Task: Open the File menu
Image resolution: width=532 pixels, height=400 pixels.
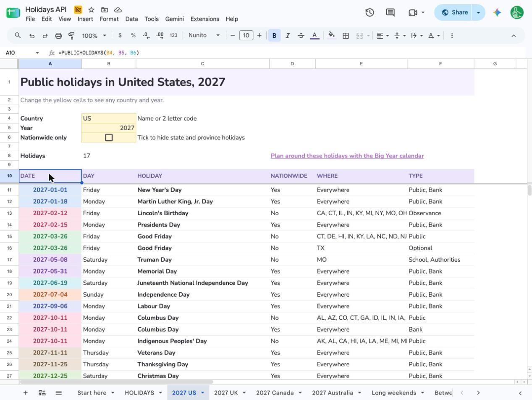Action: point(30,19)
